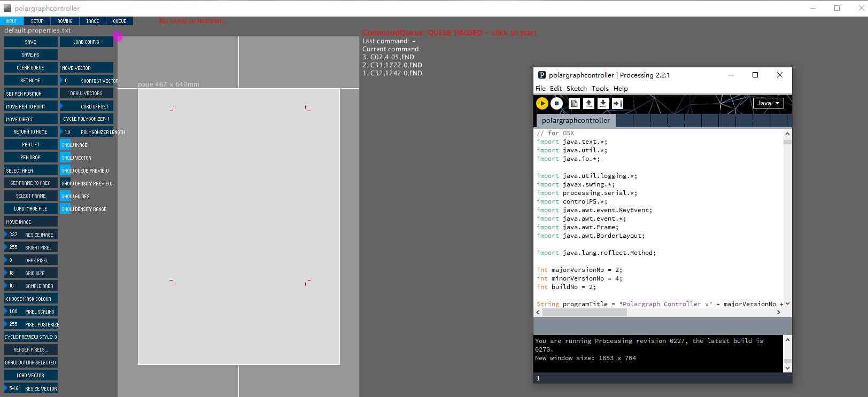Stop the running sketch in Processing
Image resolution: width=868 pixels, height=397 pixels.
click(556, 104)
